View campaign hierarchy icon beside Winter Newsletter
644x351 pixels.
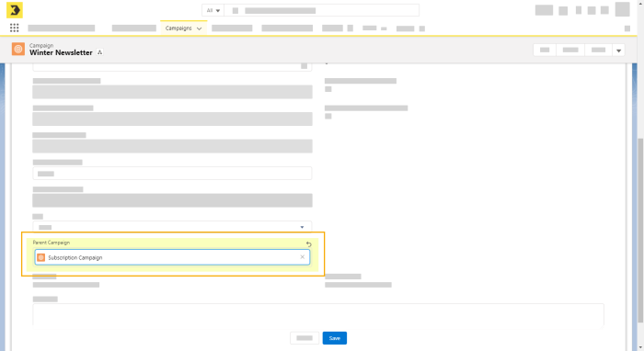(x=99, y=52)
